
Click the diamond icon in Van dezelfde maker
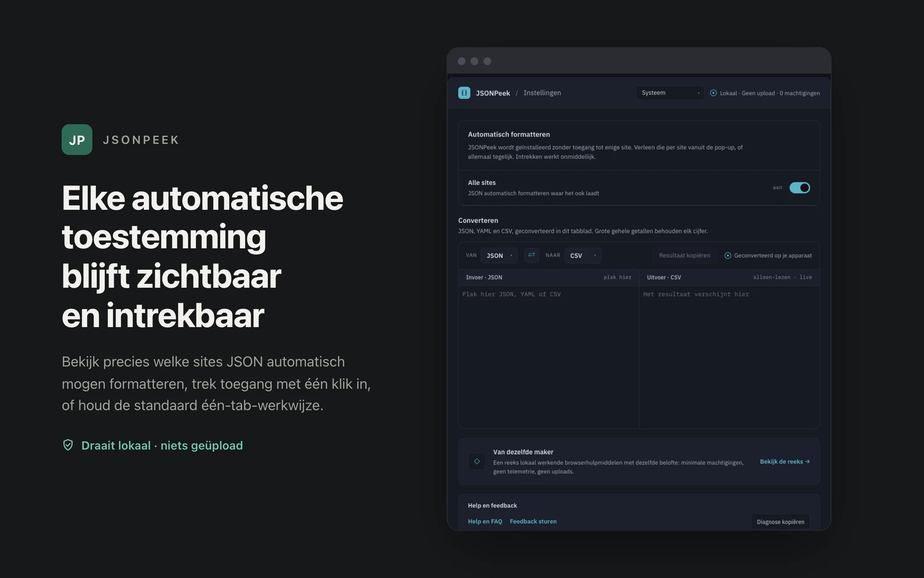click(x=477, y=462)
